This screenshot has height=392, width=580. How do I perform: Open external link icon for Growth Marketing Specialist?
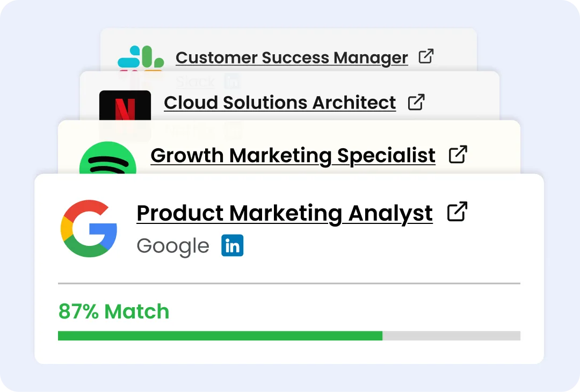point(458,155)
